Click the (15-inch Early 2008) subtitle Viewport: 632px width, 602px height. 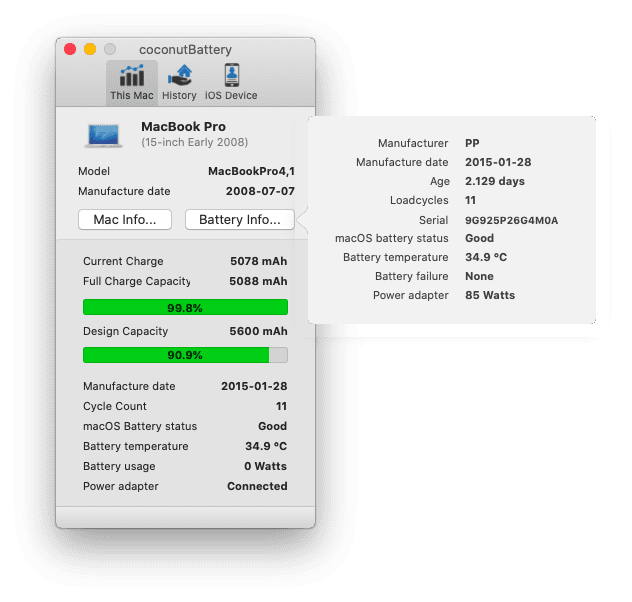coord(195,142)
